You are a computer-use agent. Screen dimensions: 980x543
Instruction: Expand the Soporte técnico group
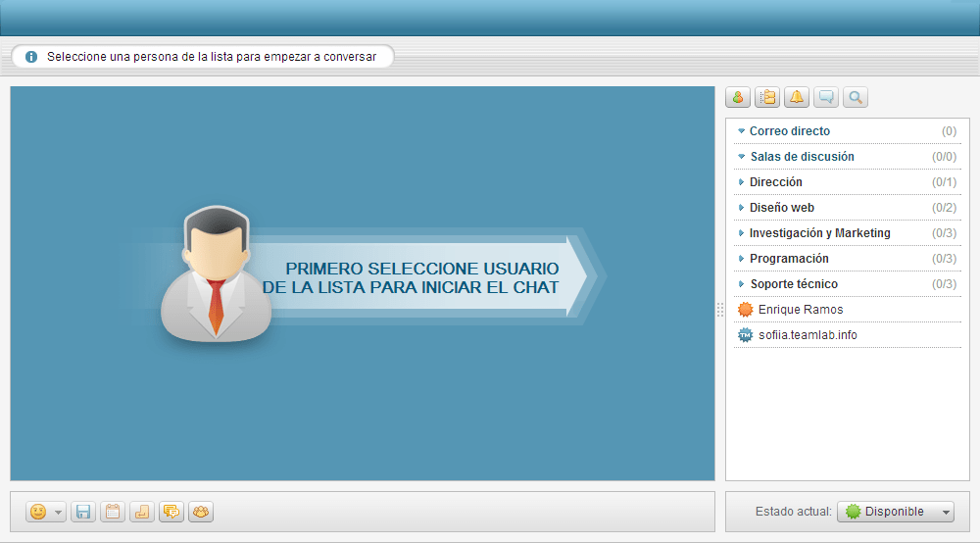[741, 284]
